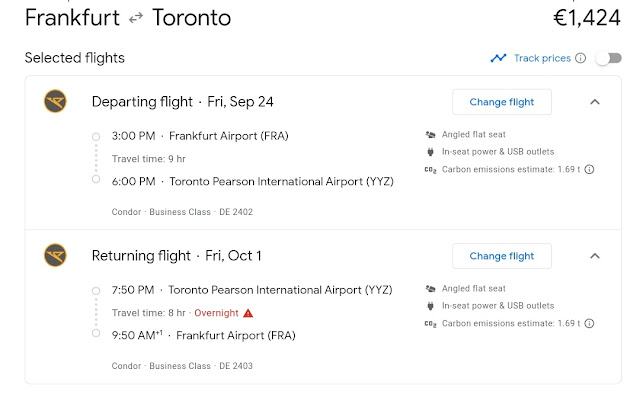The height and width of the screenshot is (401, 640).
Task: Click the round-trip arrows between Frankfurt and Toronto
Action: coord(136,18)
